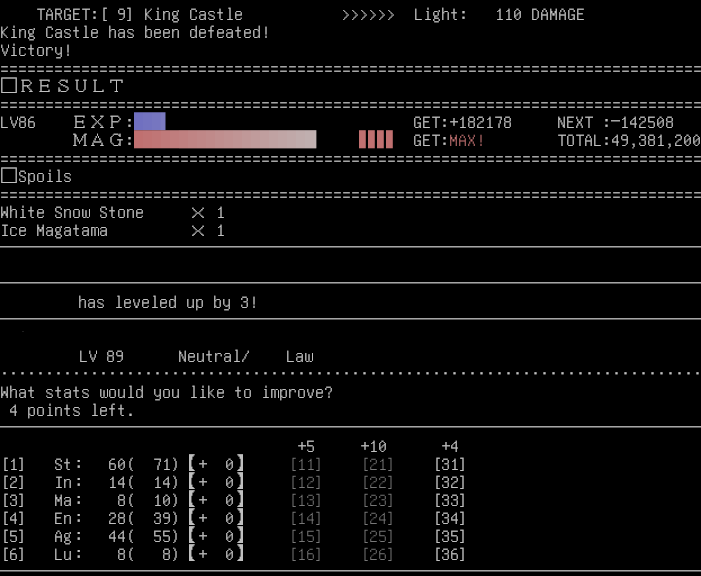The height and width of the screenshot is (576, 701).
Task: Click [11] to add +5 Strength
Action: (x=306, y=464)
